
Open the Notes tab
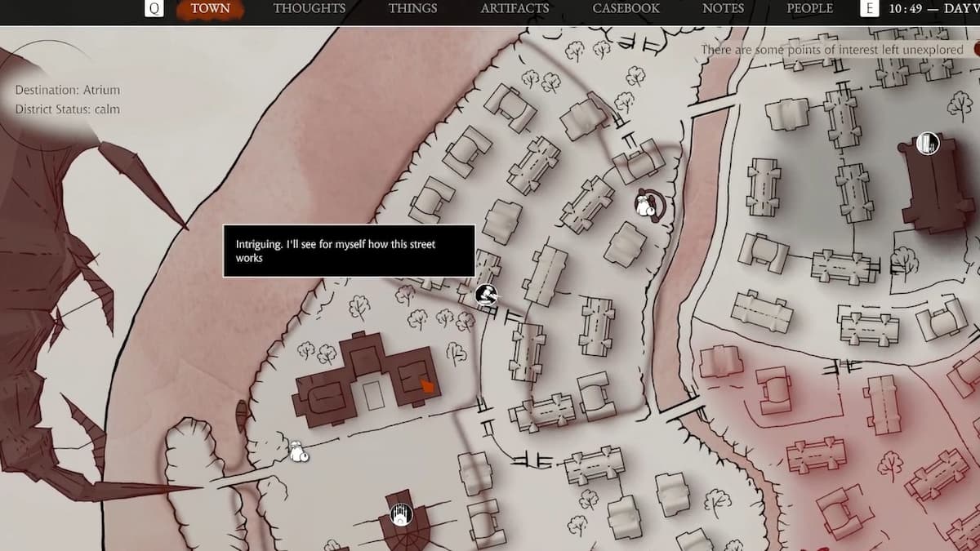point(723,9)
